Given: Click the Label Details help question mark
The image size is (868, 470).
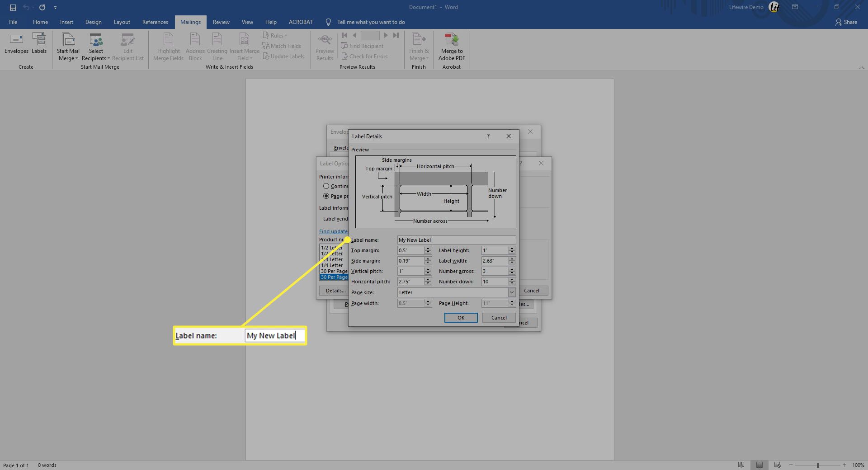Looking at the screenshot, I should (488, 136).
